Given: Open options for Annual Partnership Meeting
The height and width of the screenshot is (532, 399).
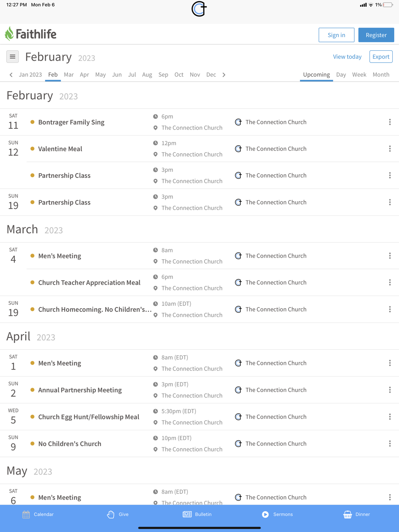Looking at the screenshot, I should coord(390,390).
